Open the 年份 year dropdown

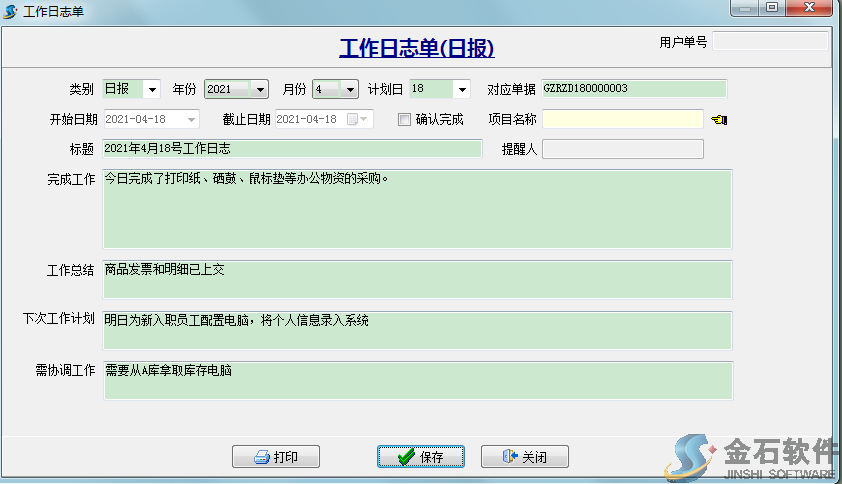(x=260, y=89)
